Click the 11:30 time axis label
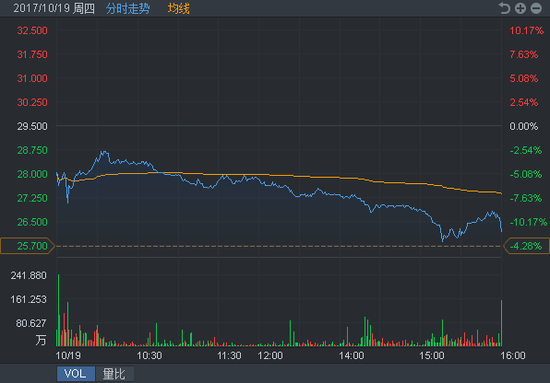 [x=229, y=355]
